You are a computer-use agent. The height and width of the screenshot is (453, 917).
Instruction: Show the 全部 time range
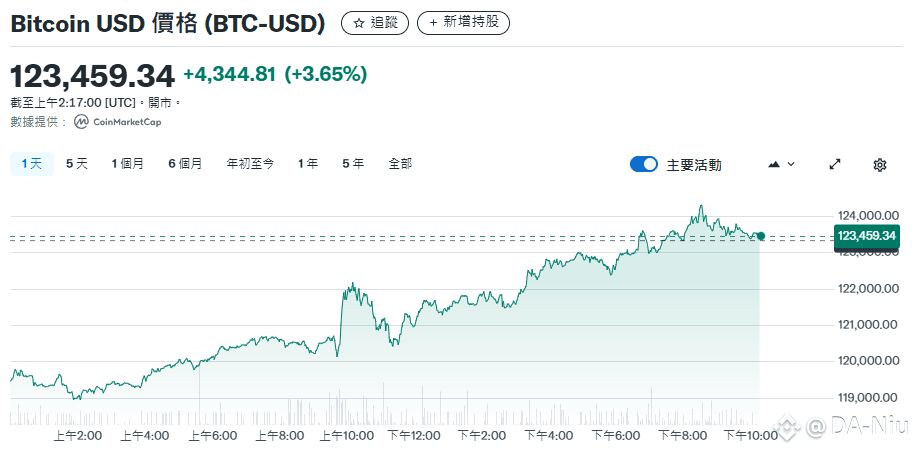coord(400,164)
